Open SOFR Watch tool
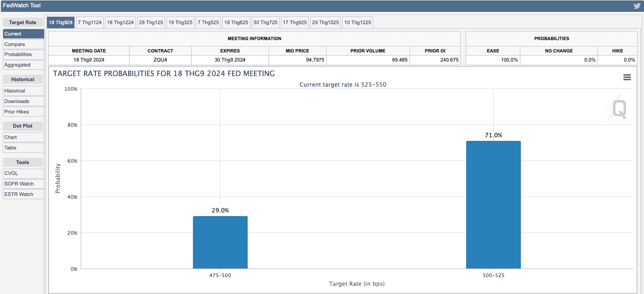 pyautogui.click(x=23, y=184)
